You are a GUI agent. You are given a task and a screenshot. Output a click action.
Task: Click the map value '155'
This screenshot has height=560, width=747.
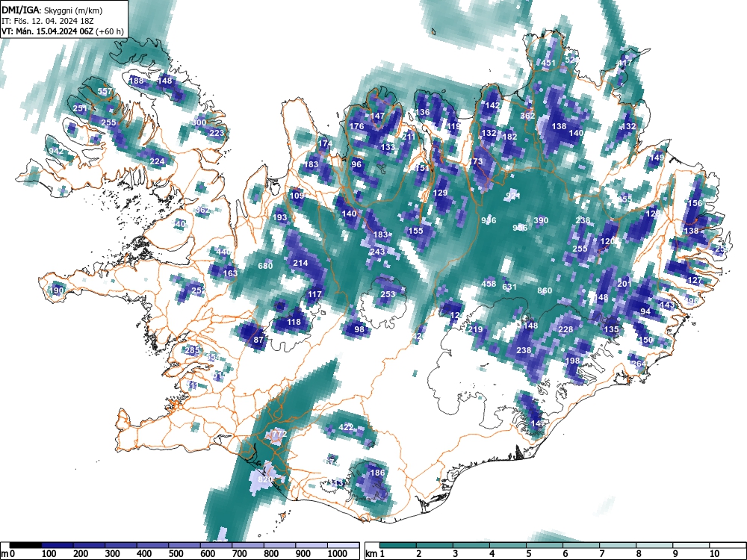415,231
